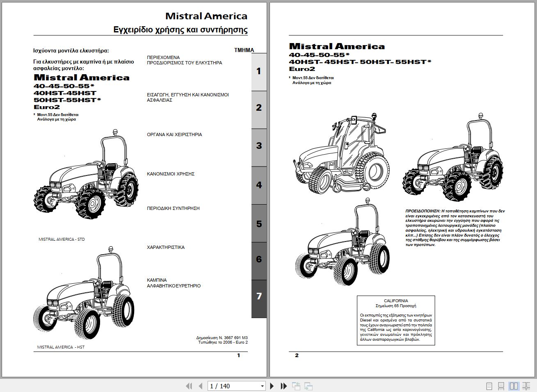Click section tab 4
Viewport: 537px width, 392px height.
click(259, 185)
